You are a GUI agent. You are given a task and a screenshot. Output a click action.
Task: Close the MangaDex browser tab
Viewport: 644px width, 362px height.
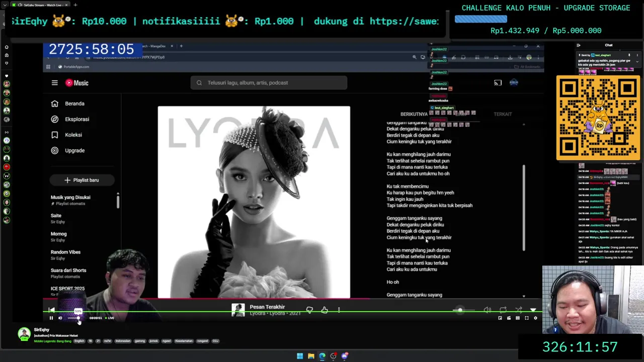coord(172,46)
